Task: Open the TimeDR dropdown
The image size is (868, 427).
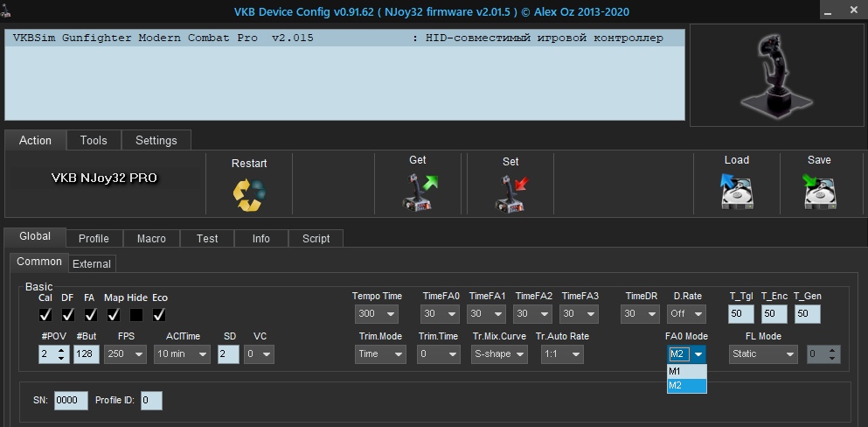Action: (x=640, y=314)
